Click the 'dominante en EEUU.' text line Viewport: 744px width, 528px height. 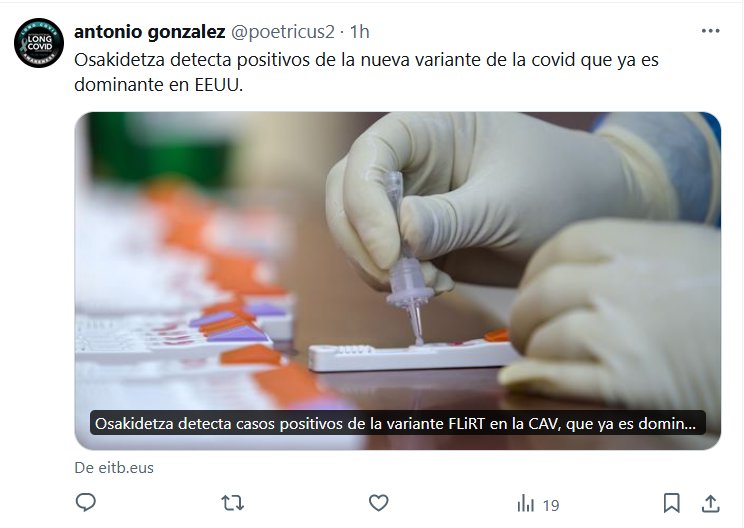coord(158,84)
